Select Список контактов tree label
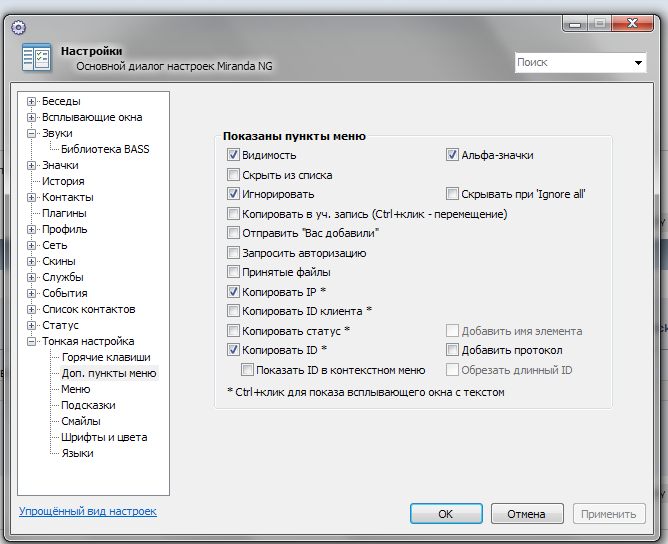 pos(89,309)
